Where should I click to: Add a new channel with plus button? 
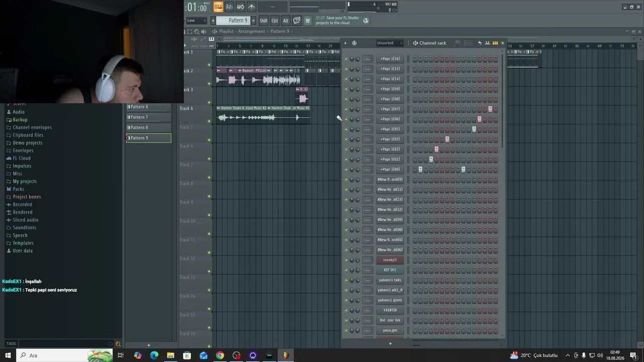click(390, 344)
